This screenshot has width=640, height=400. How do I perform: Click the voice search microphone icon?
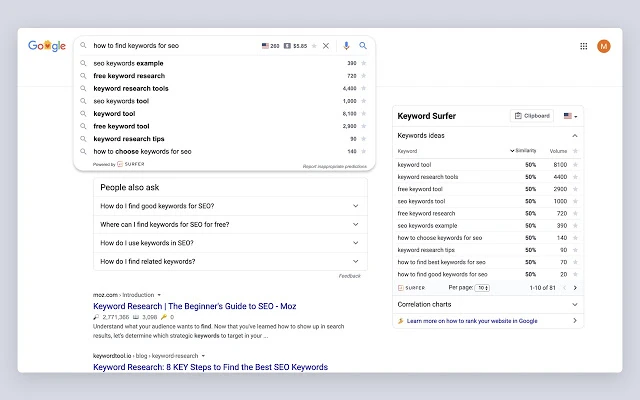[x=346, y=46]
